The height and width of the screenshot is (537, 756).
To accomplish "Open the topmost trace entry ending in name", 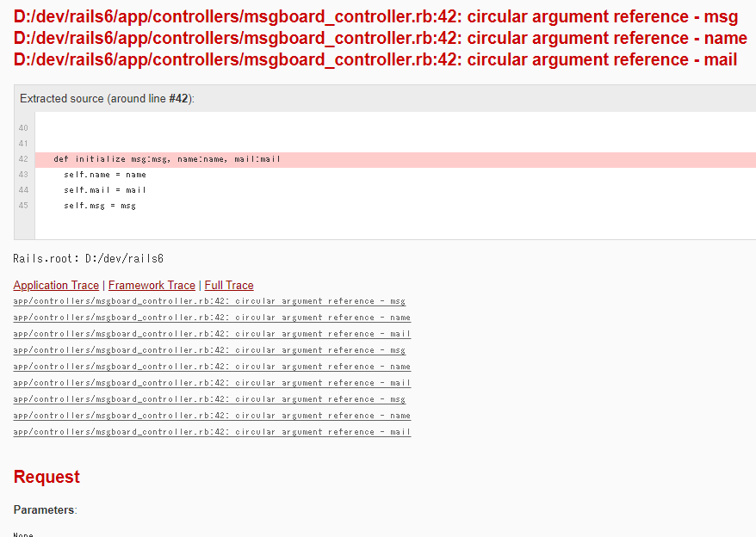I will click(x=212, y=318).
